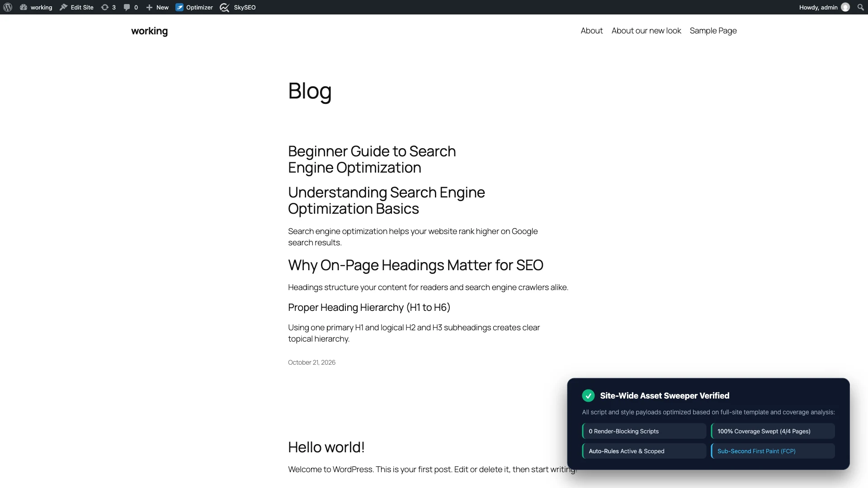The height and width of the screenshot is (488, 868).
Task: Click the plus icon for New
Action: tap(149, 7)
